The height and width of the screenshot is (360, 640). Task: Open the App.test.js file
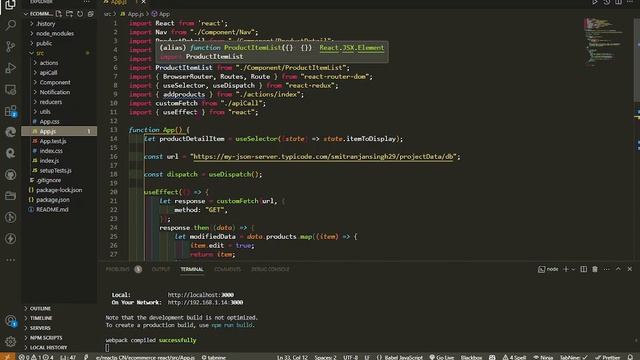[53, 141]
